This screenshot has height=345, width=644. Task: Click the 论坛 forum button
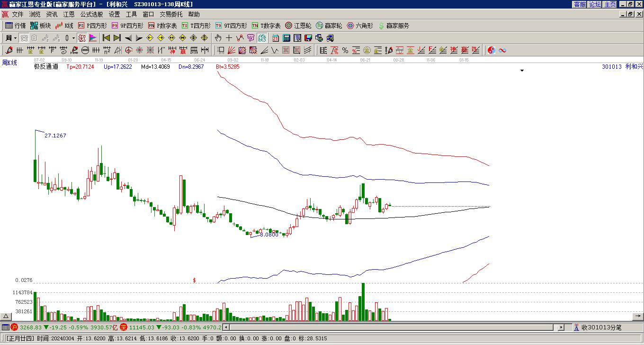pyautogui.click(x=595, y=4)
